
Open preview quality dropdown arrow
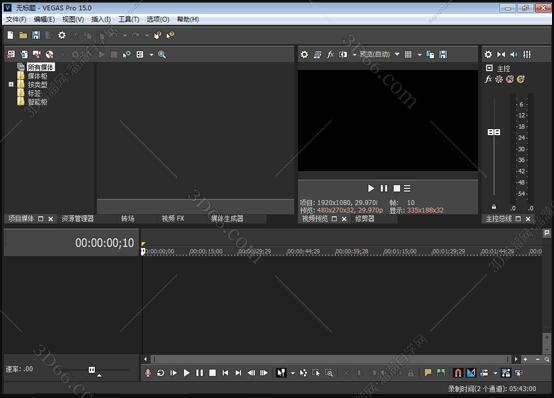pyautogui.click(x=397, y=54)
